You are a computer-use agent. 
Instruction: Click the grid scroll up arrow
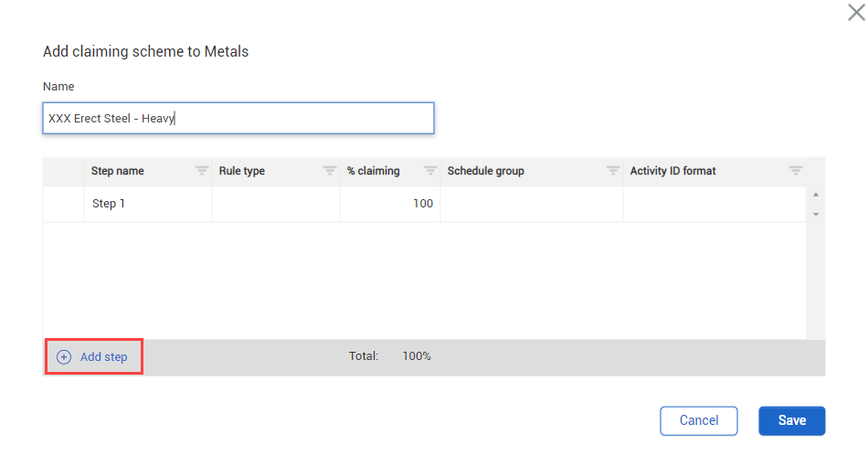(815, 195)
